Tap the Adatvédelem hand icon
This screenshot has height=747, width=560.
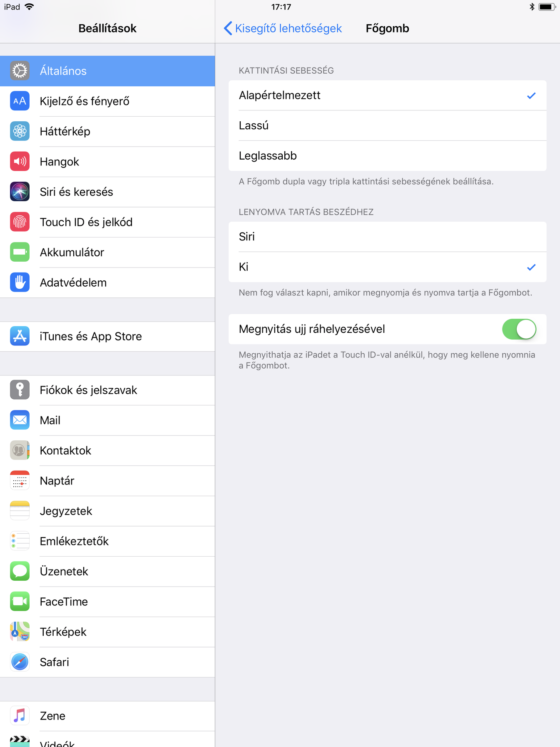click(x=20, y=282)
